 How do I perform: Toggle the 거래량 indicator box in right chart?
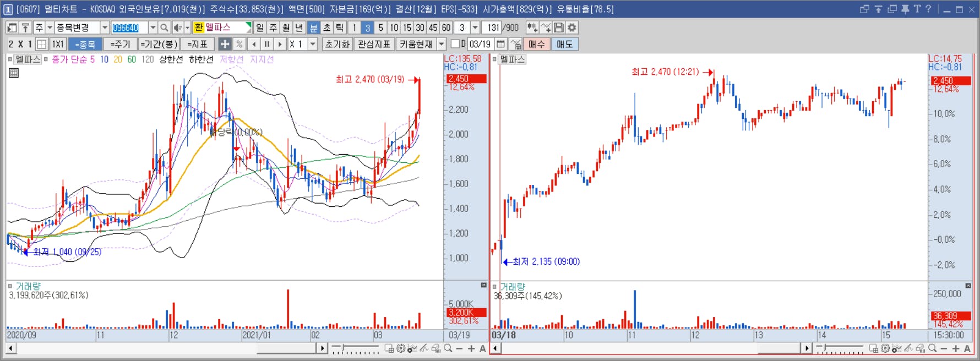(494, 286)
